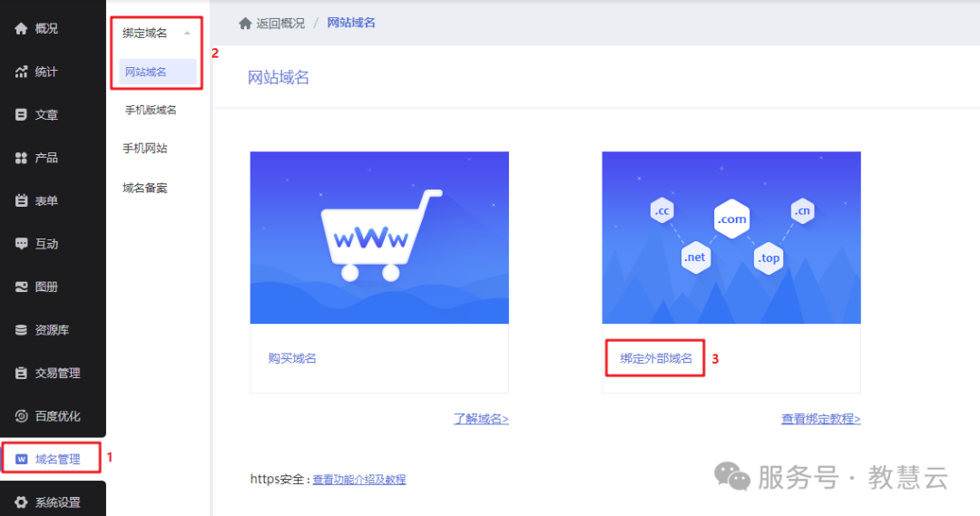Open the 查看绑定教程 link
This screenshot has height=516, width=980.
tap(820, 419)
